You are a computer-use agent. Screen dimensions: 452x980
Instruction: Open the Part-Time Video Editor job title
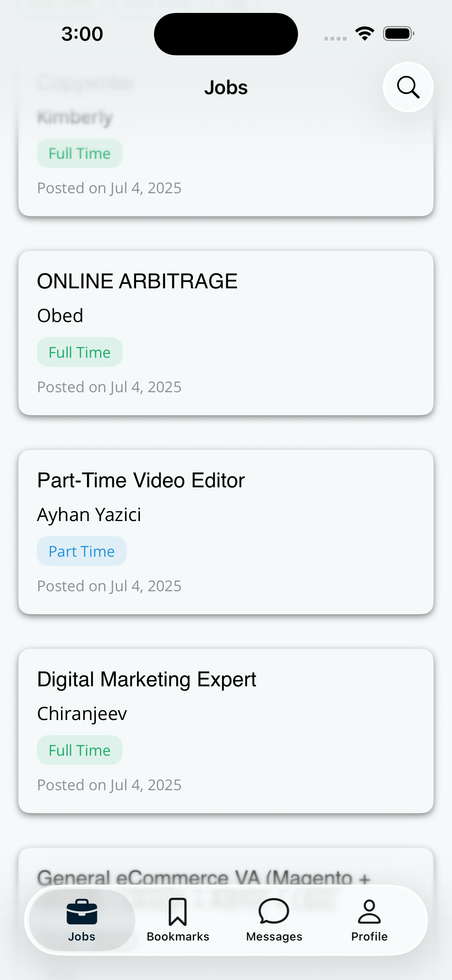click(141, 480)
